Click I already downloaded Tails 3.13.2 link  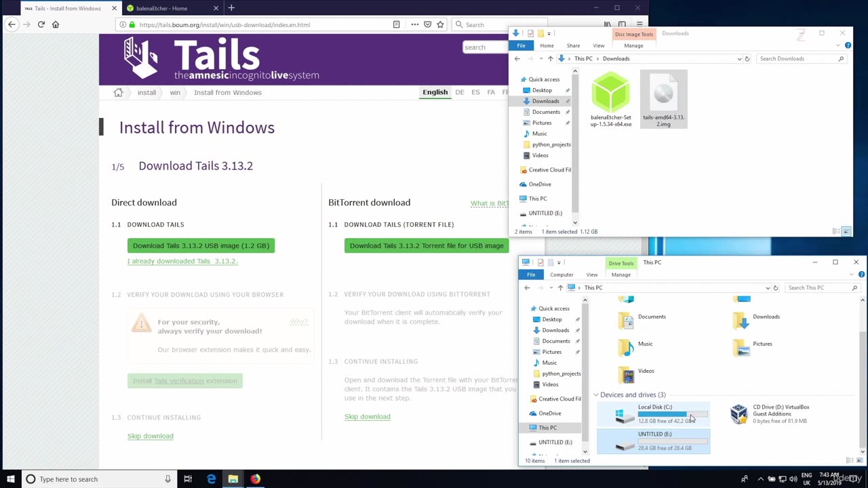[x=182, y=261]
